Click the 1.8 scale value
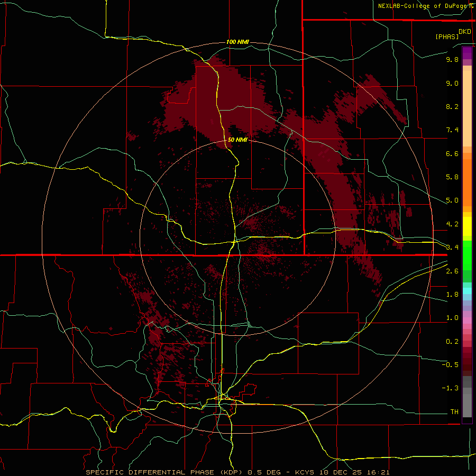Image resolution: width=476 pixels, height=476 pixels. pos(452,295)
